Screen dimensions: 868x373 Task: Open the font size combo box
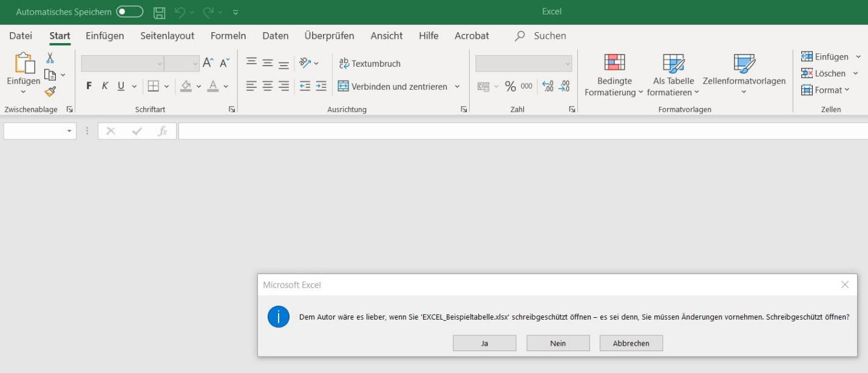click(182, 63)
